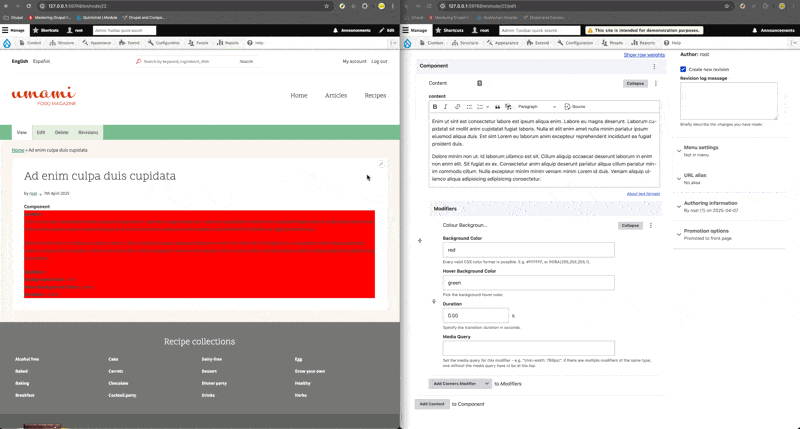Click the Umami Food Magazine logo
Viewport: 800px width, 429px height.
tap(44, 96)
